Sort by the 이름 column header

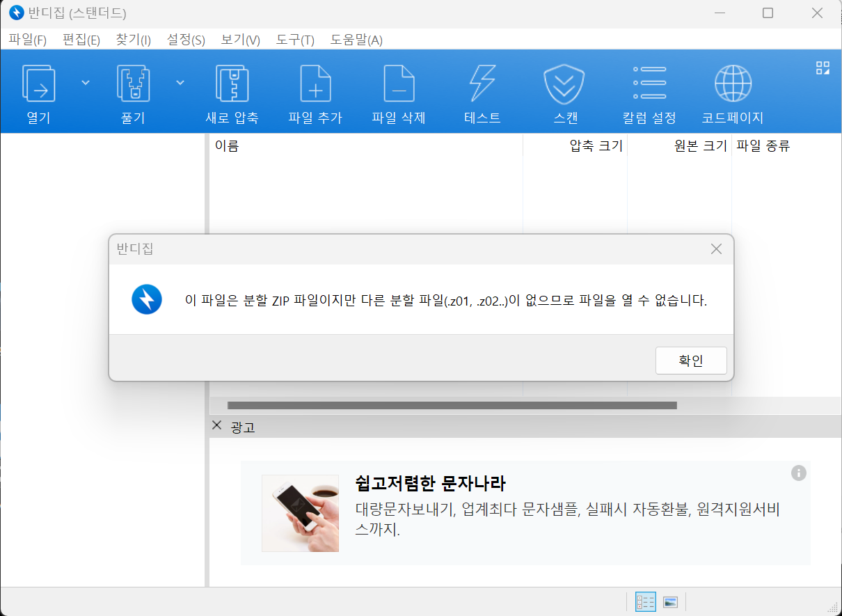point(366,146)
